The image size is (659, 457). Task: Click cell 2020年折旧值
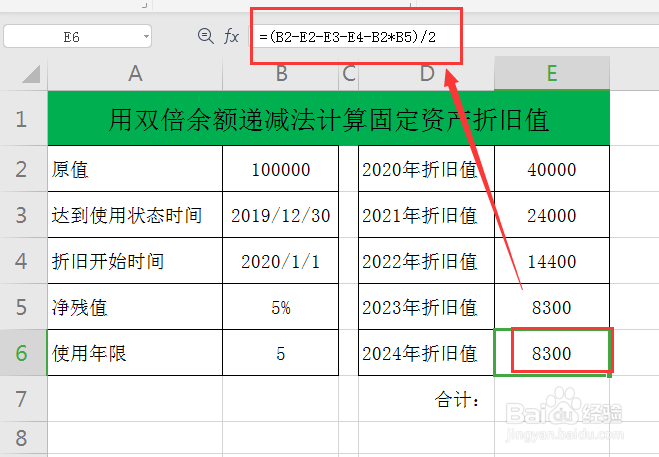click(427, 169)
